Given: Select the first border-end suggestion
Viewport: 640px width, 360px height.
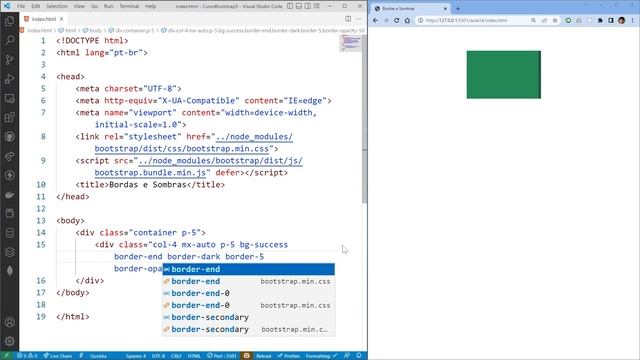Looking at the screenshot, I should (249, 269).
